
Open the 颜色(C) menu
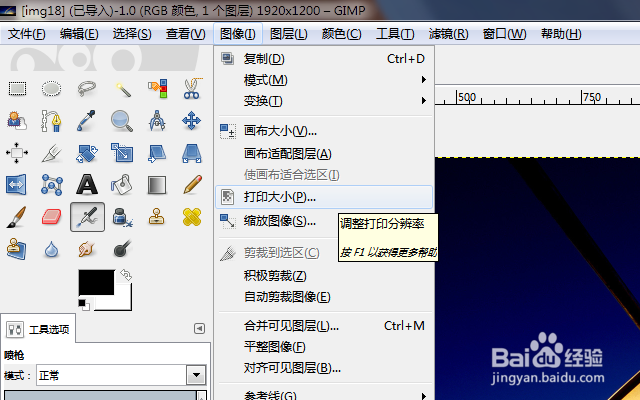click(x=341, y=34)
